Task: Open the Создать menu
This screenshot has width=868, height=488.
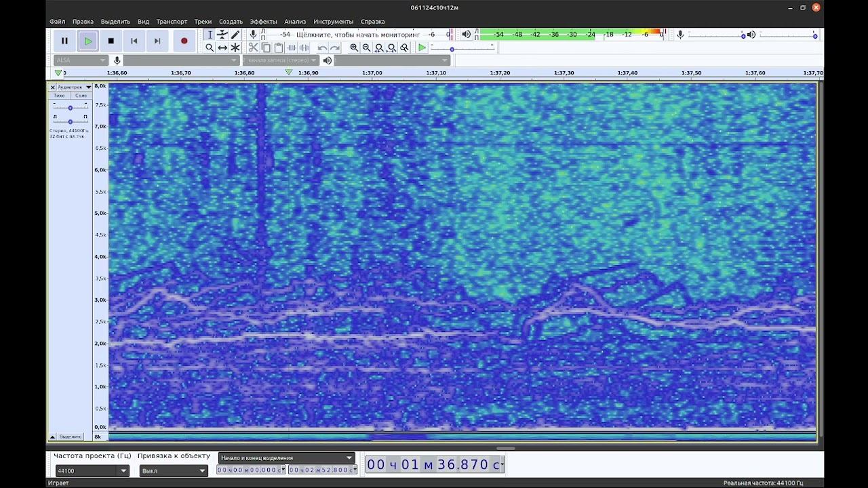Action: pos(231,22)
